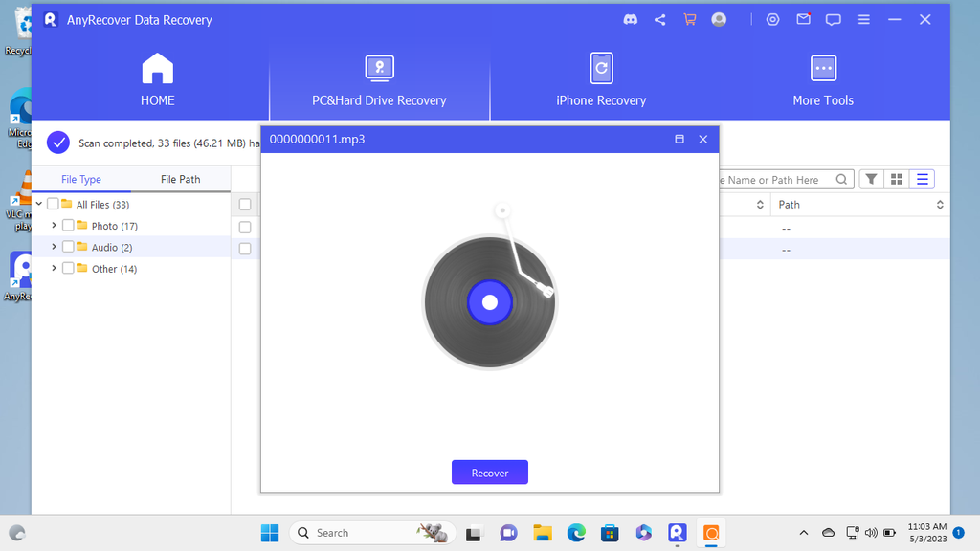
Task: Open the feedback envelope icon
Action: [x=803, y=19]
